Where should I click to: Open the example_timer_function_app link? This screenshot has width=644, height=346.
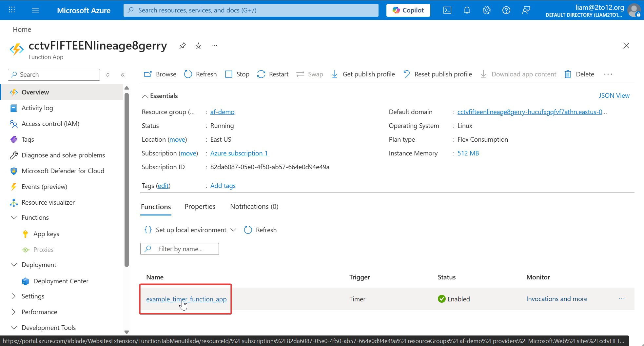pos(186,299)
